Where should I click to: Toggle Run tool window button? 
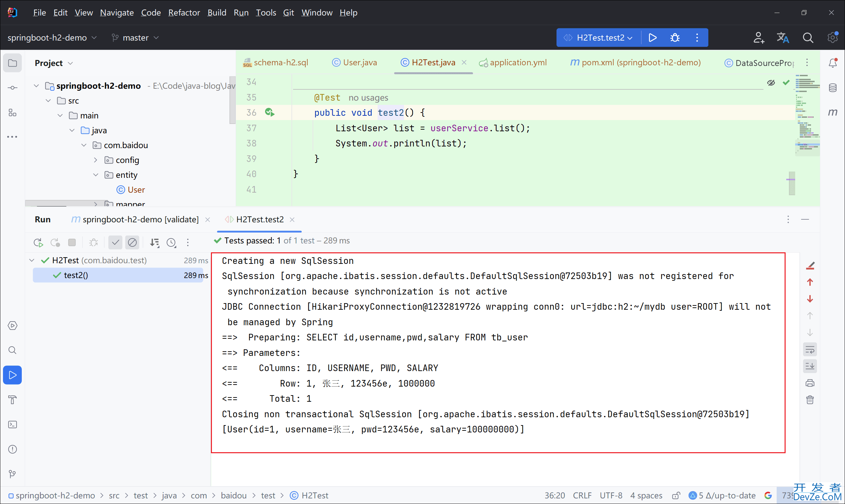coord(13,375)
